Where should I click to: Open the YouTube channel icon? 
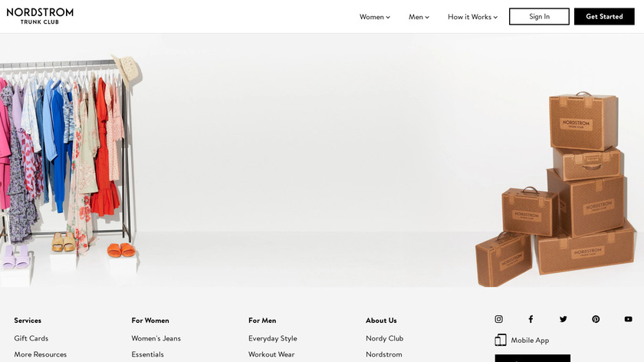(x=628, y=319)
